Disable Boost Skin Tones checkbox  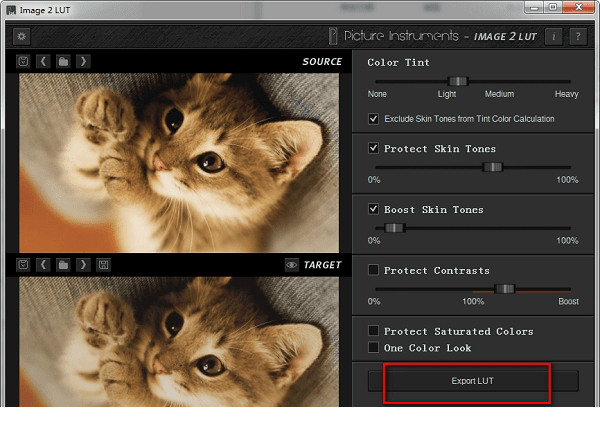[373, 209]
